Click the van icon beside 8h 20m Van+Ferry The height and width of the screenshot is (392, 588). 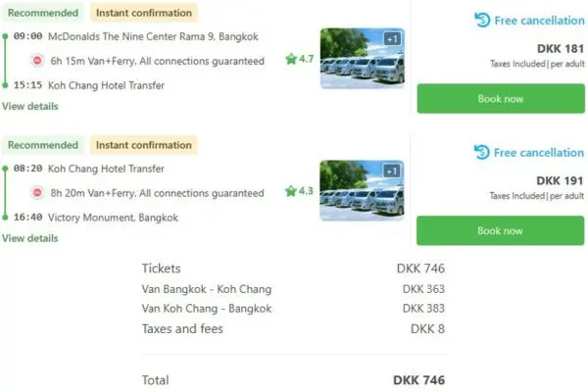[x=36, y=192]
